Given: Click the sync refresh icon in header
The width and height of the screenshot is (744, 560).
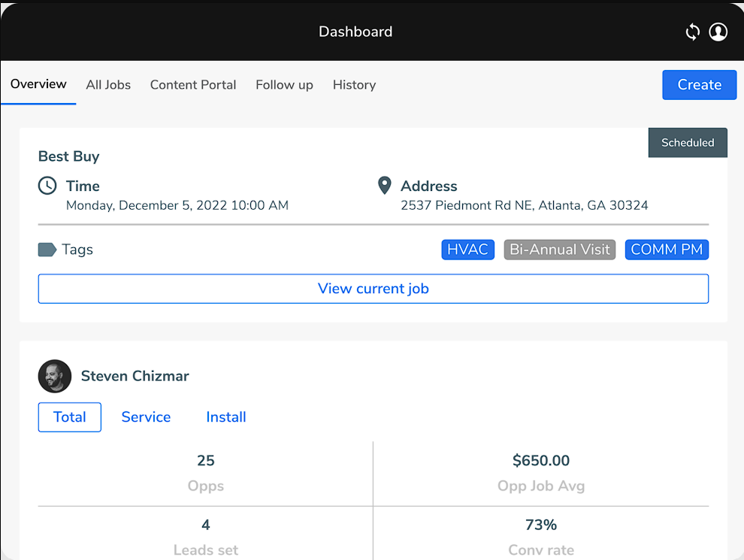Looking at the screenshot, I should 693,32.
